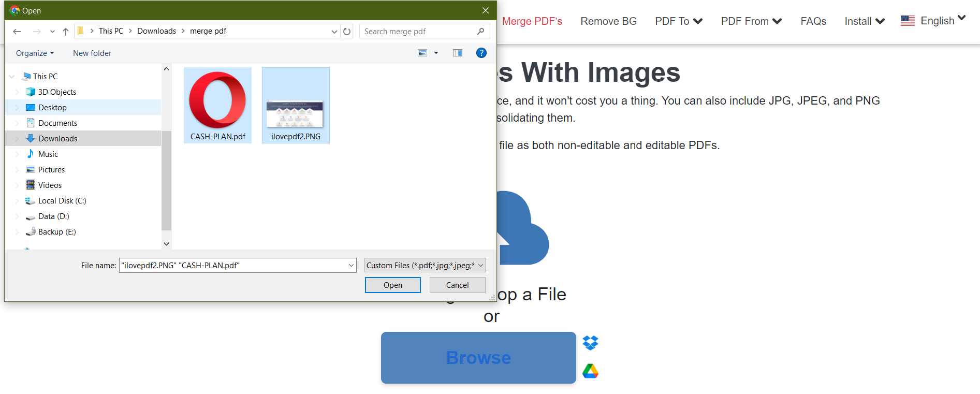Open the English language selector
Viewport: 980px width, 394px height.
933,21
